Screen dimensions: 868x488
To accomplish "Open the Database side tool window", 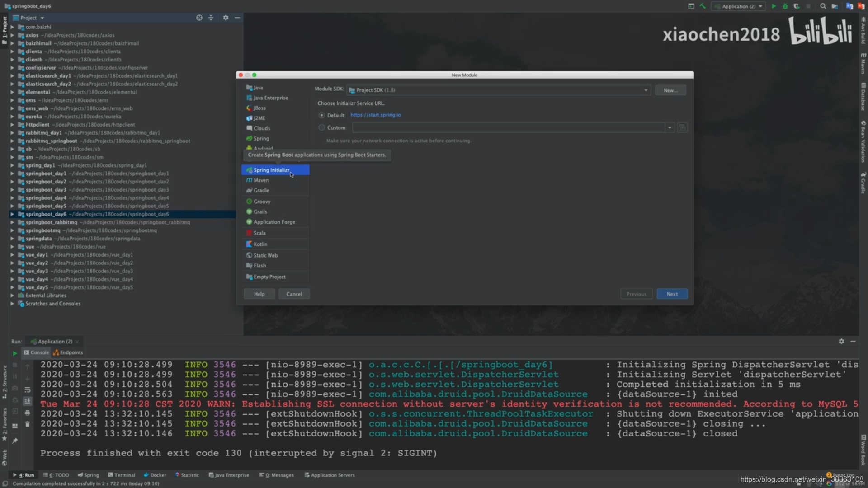I will (863, 96).
